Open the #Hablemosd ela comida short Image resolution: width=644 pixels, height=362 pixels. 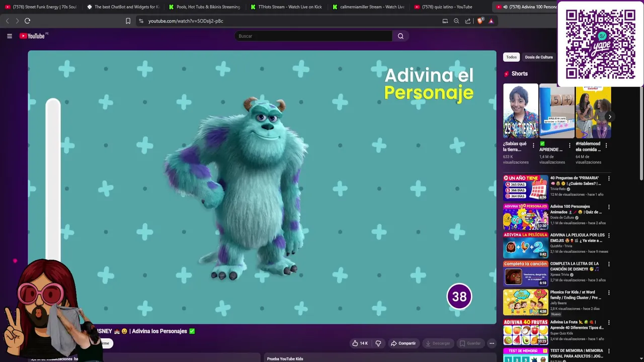[x=593, y=111]
